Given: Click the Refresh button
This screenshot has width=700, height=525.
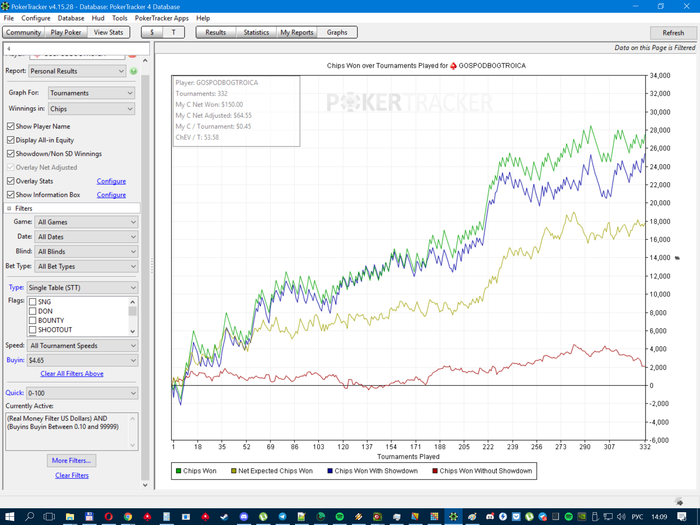Looking at the screenshot, I should pyautogui.click(x=673, y=33).
